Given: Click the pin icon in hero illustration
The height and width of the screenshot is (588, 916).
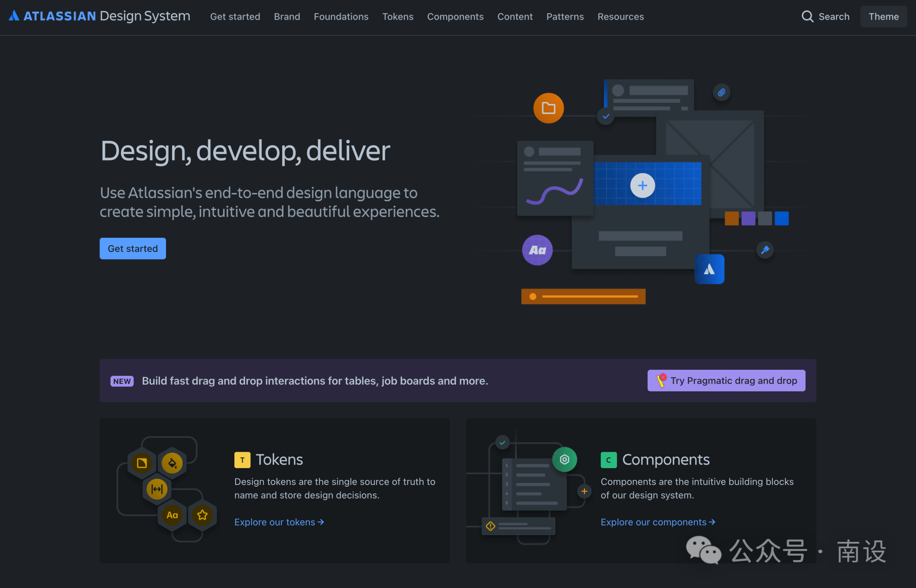Looking at the screenshot, I should [765, 250].
